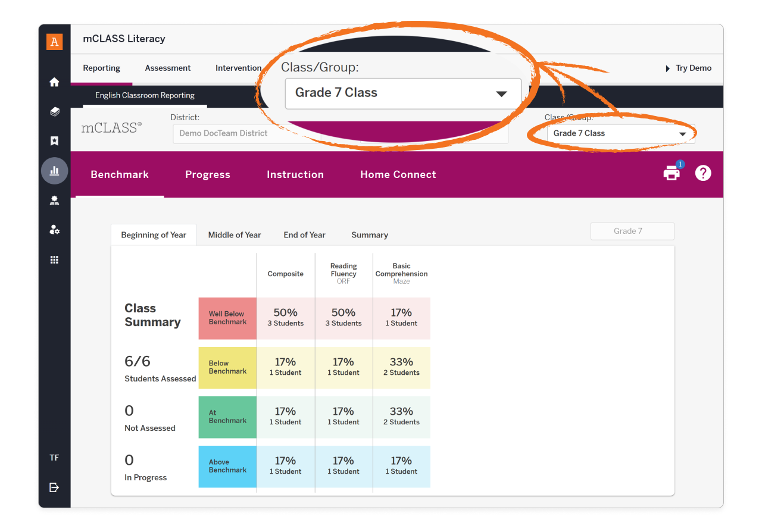
Task: Select the English Classroom Reporting subtab
Action: click(145, 95)
